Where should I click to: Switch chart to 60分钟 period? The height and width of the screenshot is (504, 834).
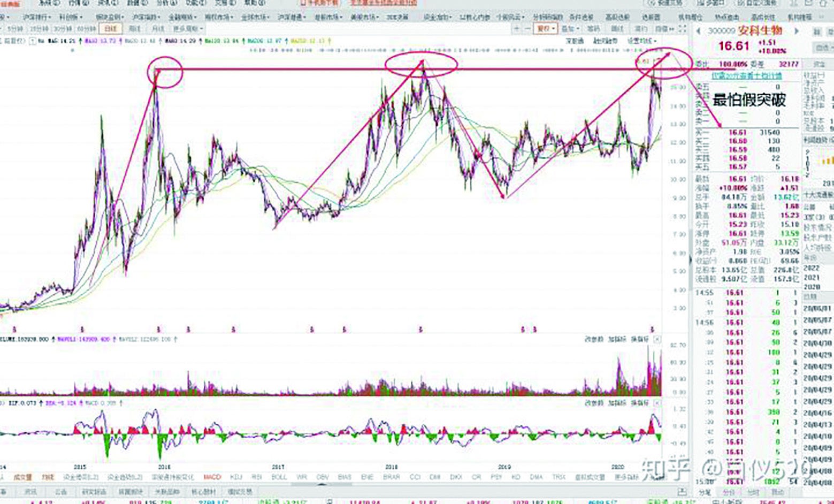point(86,28)
